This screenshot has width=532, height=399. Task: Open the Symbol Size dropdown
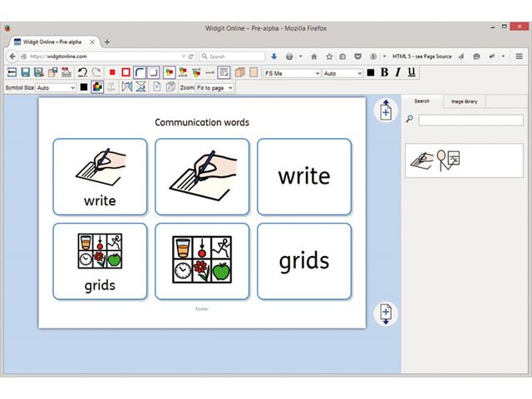pos(56,88)
